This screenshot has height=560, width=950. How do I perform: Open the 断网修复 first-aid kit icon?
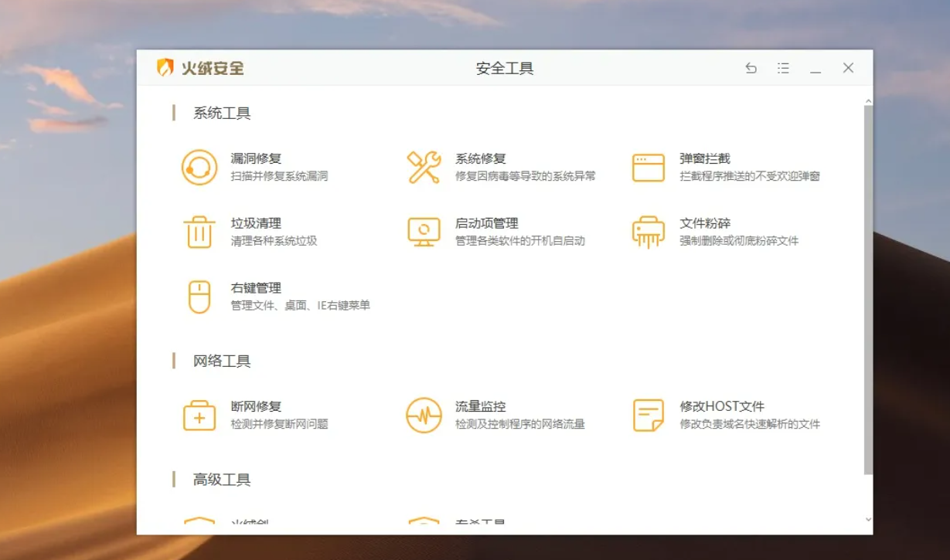(x=199, y=416)
